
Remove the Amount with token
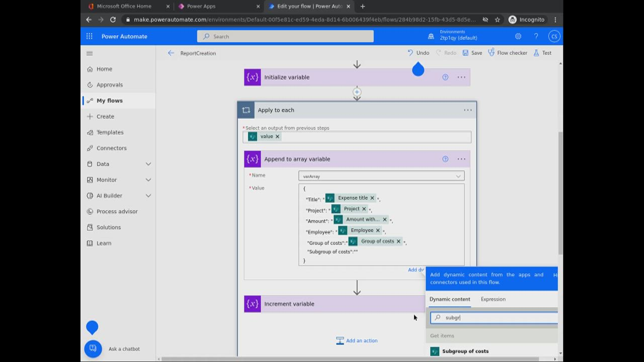click(385, 220)
